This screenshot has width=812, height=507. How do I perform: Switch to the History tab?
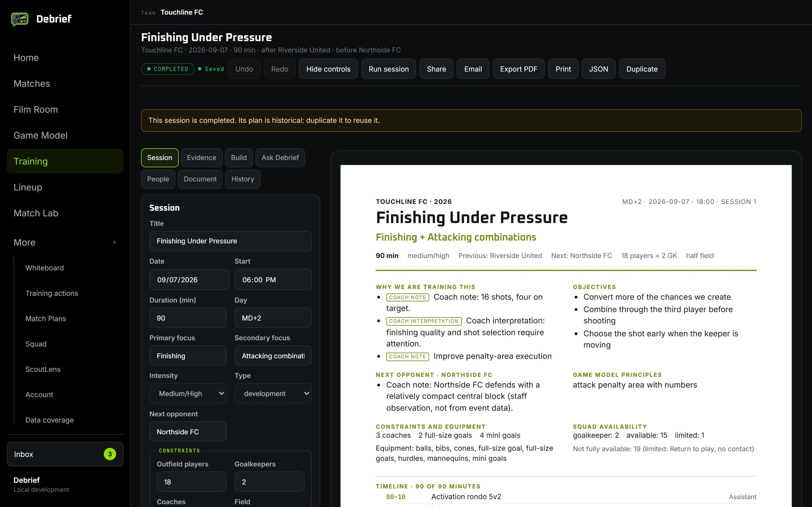tap(242, 179)
